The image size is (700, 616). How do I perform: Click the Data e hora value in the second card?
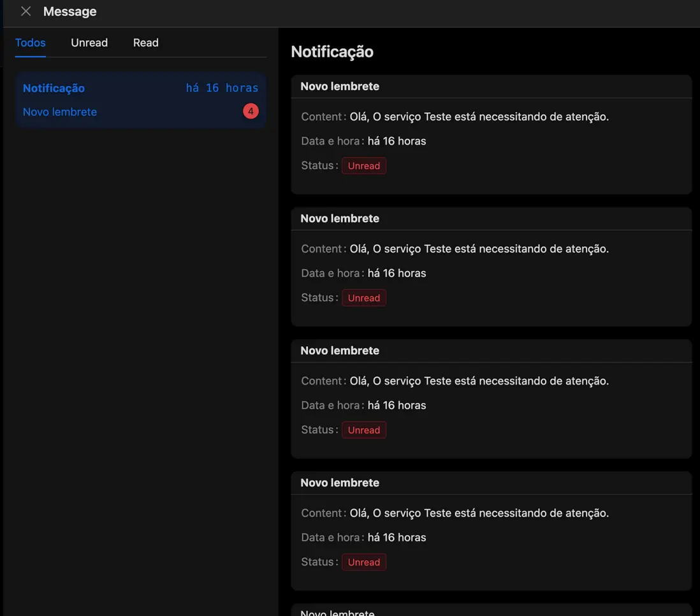point(397,273)
